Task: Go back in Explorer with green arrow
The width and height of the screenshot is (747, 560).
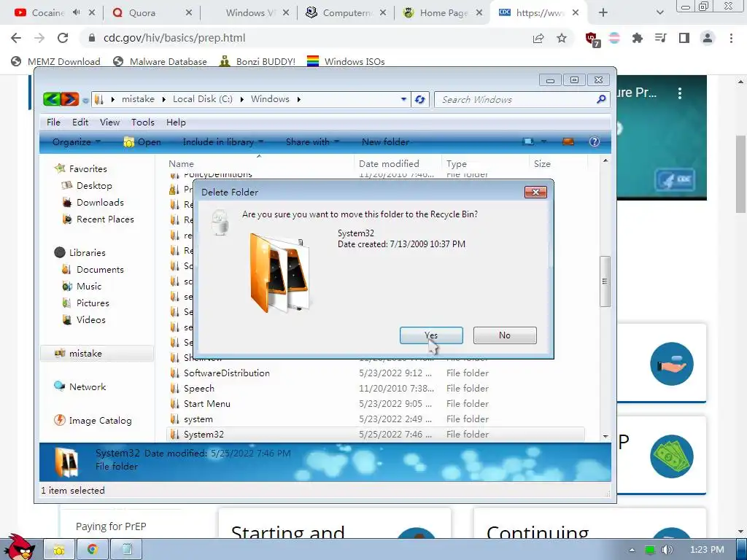Action: pos(52,99)
